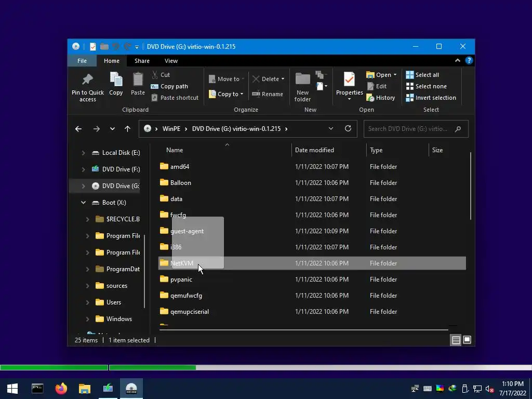Click Invert selection
Image resolution: width=532 pixels, height=399 pixels.
[x=431, y=98]
